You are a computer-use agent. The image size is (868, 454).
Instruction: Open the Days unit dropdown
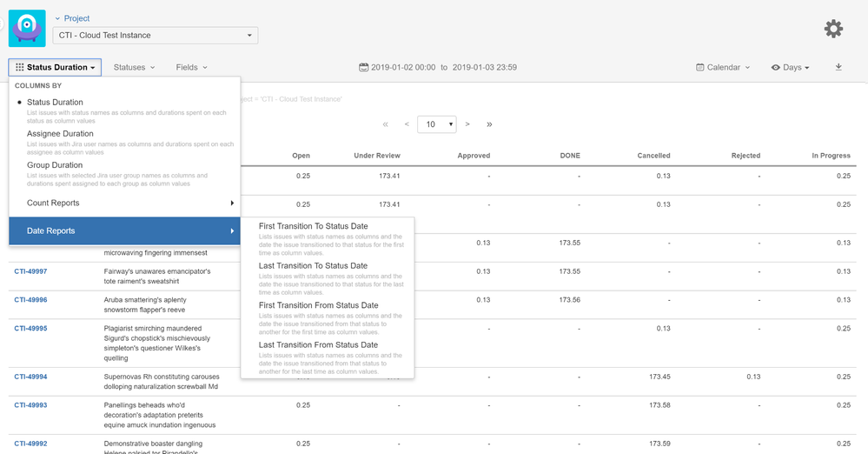(x=790, y=67)
